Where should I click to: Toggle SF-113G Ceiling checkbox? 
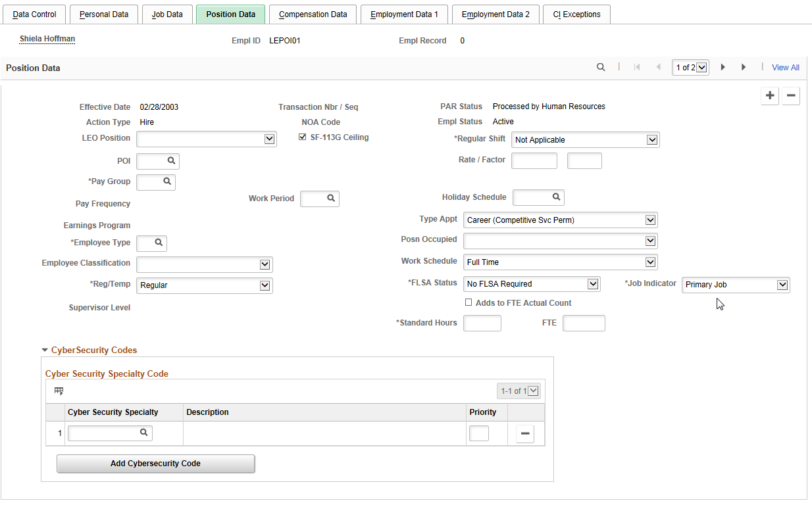click(x=302, y=137)
